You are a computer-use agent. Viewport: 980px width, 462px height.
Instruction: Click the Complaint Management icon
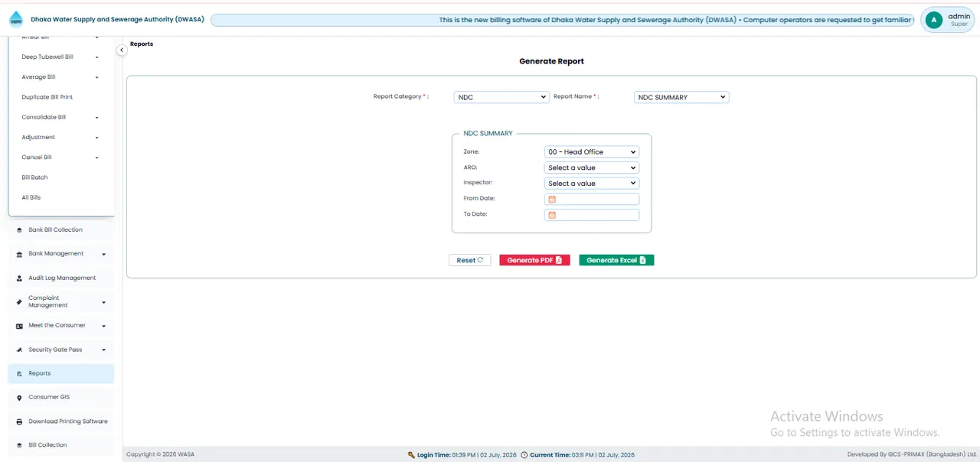pos(19,302)
